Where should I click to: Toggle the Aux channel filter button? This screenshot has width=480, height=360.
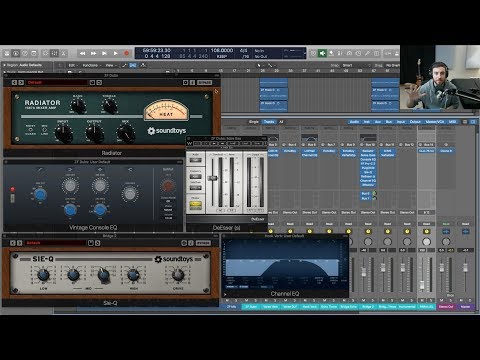pyautogui.click(x=378, y=122)
